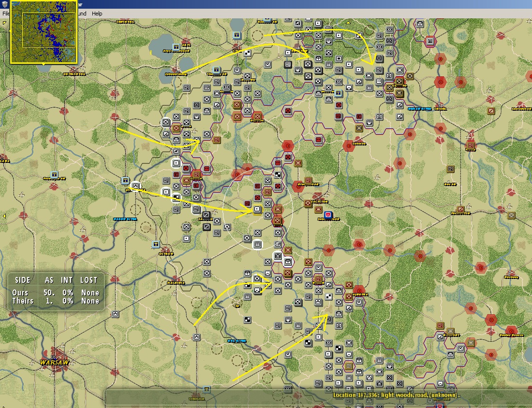Select the tan HQ counter on the river town far east

pos(471,146)
